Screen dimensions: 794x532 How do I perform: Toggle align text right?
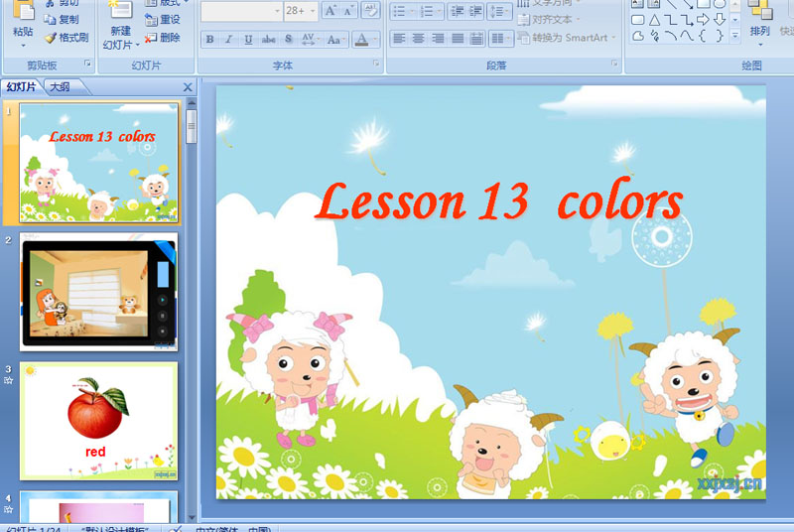(x=438, y=39)
